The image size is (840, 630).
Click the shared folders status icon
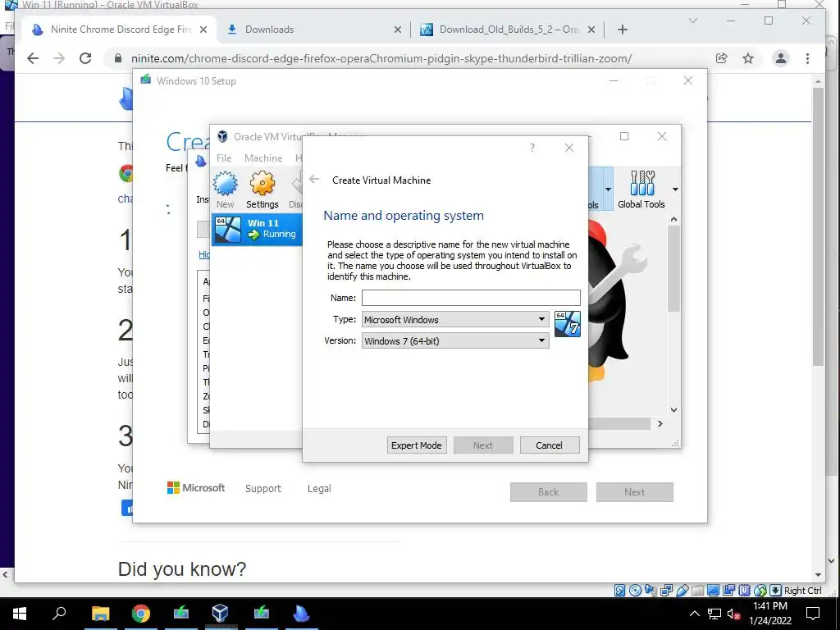(x=697, y=591)
